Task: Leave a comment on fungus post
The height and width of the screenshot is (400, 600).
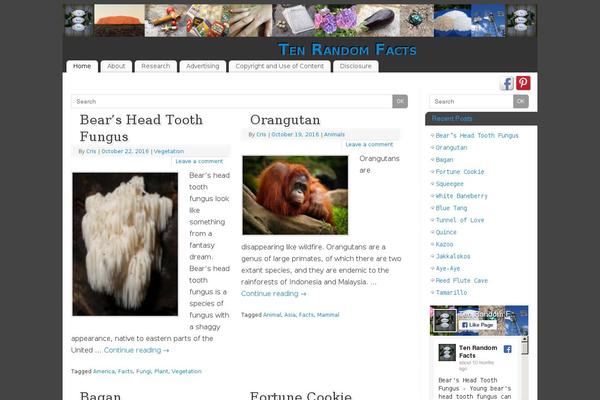Action: [199, 162]
